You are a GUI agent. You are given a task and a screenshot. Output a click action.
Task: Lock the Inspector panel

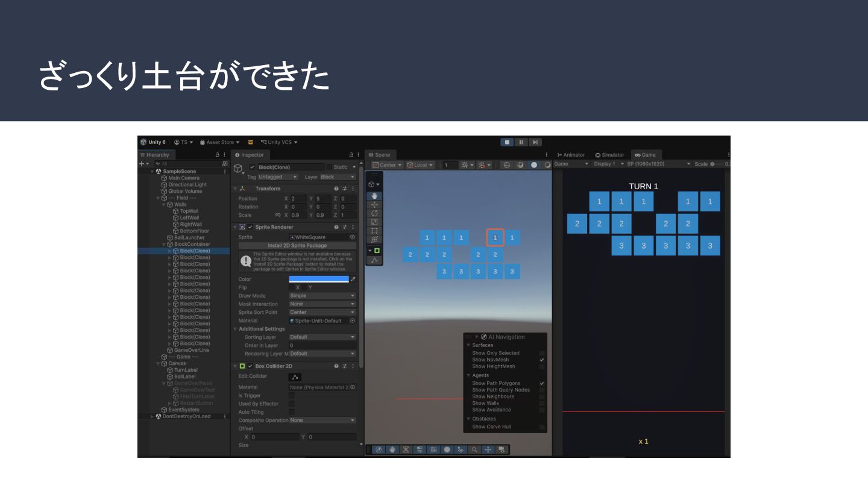[x=351, y=155]
